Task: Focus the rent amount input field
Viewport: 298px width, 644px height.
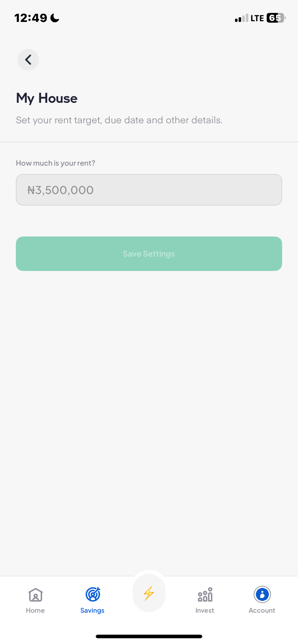Action: click(x=149, y=190)
